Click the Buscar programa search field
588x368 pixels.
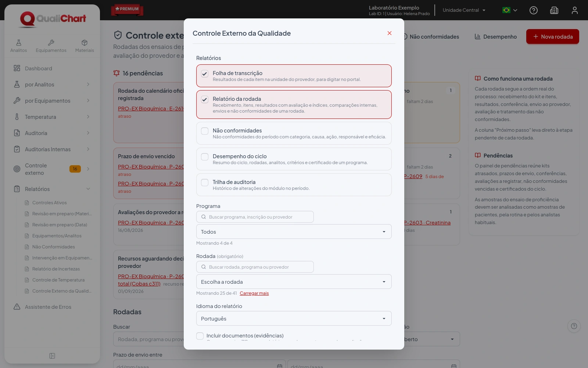tap(255, 217)
